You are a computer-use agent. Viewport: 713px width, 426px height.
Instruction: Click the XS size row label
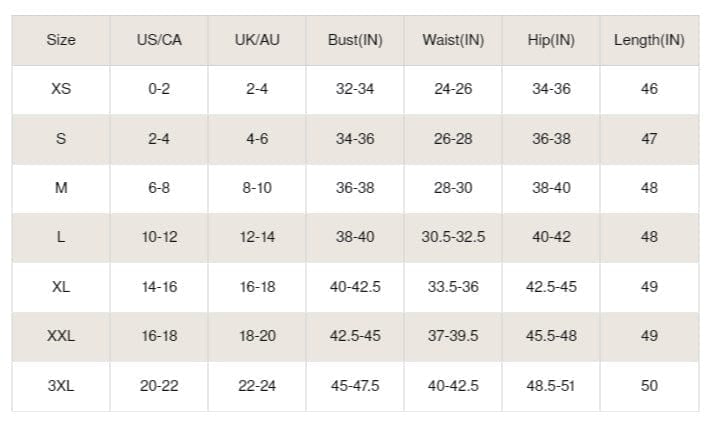coord(61,89)
